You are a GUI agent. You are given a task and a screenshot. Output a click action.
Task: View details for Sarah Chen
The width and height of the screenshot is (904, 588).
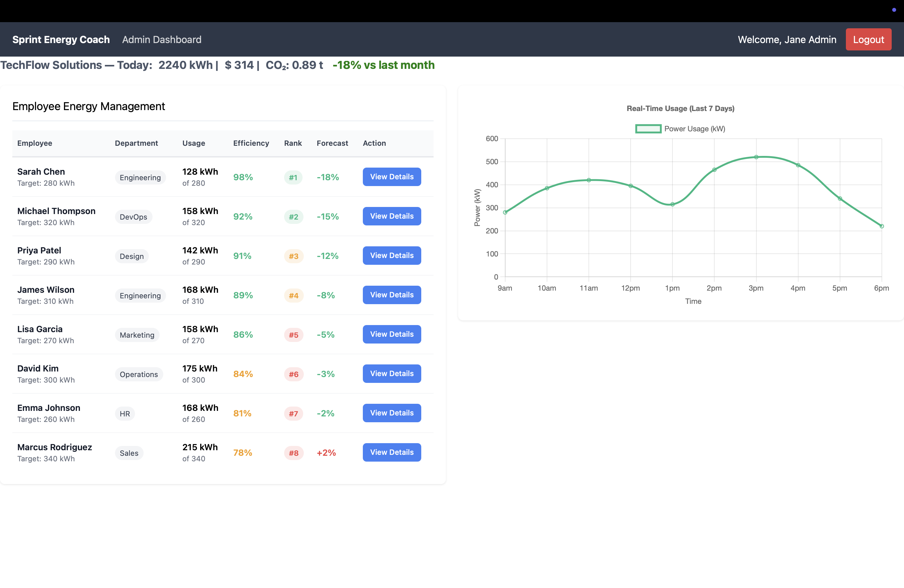tap(392, 177)
